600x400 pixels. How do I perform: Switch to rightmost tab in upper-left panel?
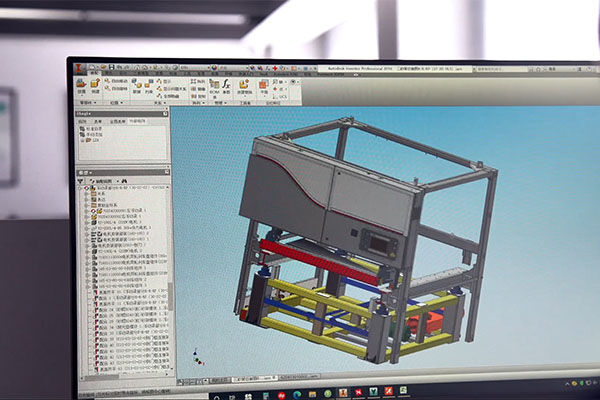[x=137, y=121]
